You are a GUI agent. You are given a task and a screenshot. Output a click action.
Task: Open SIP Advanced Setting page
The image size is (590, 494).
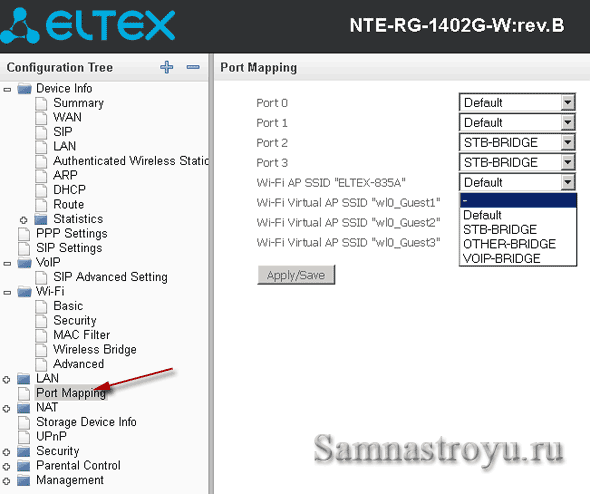(110, 277)
